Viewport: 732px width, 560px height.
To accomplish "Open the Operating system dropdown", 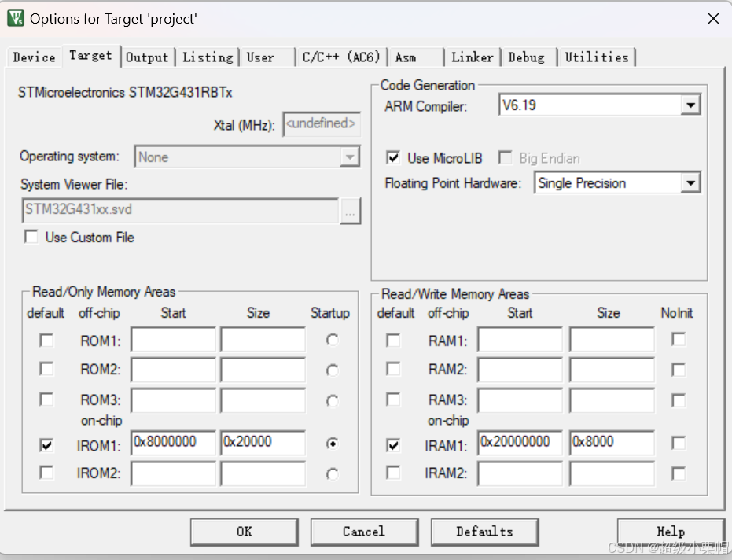I will tap(247, 157).
